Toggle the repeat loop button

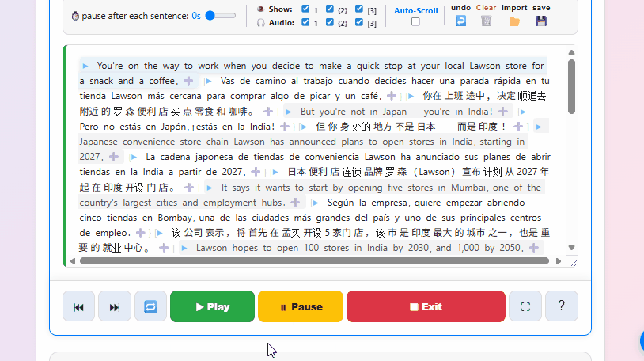point(150,306)
